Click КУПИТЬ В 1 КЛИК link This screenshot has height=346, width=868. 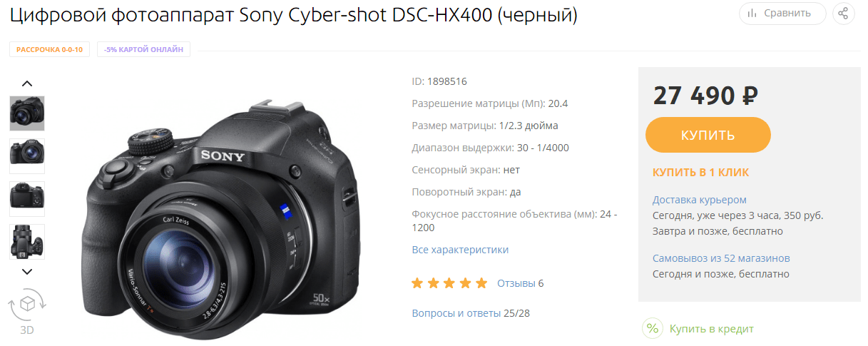[x=701, y=173]
